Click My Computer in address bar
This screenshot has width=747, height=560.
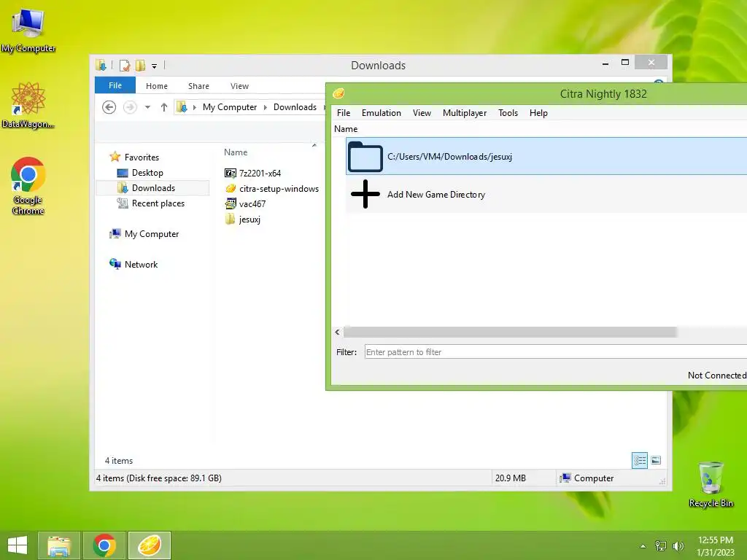click(x=230, y=107)
